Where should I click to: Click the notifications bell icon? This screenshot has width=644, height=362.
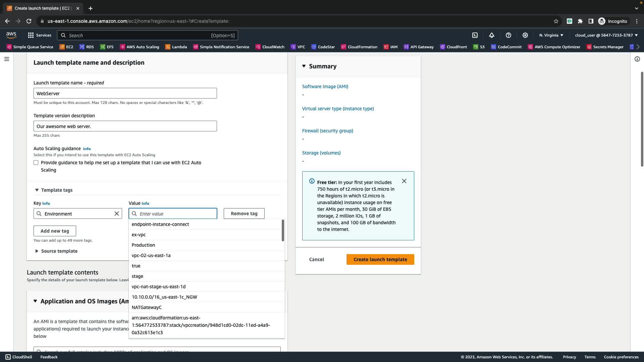pos(492,35)
